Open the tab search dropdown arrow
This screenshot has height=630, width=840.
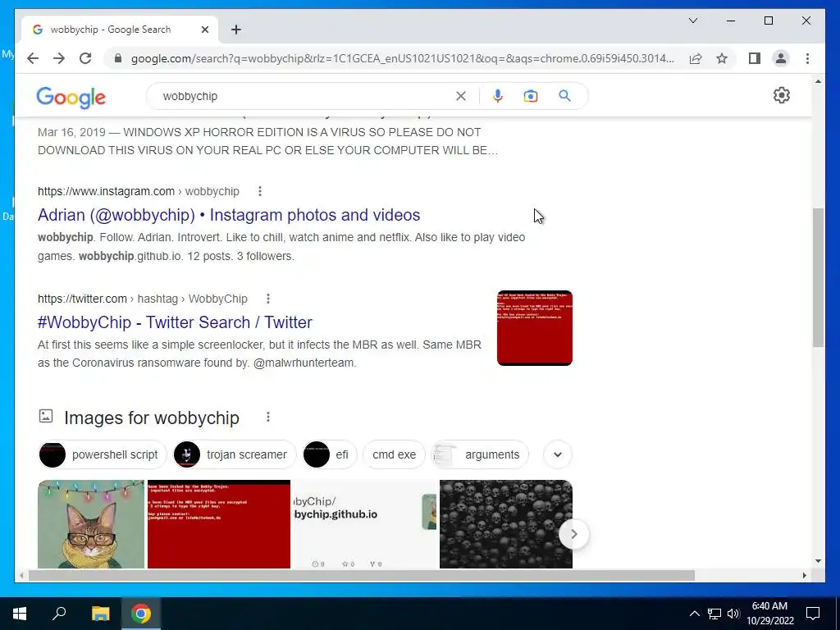(692, 21)
